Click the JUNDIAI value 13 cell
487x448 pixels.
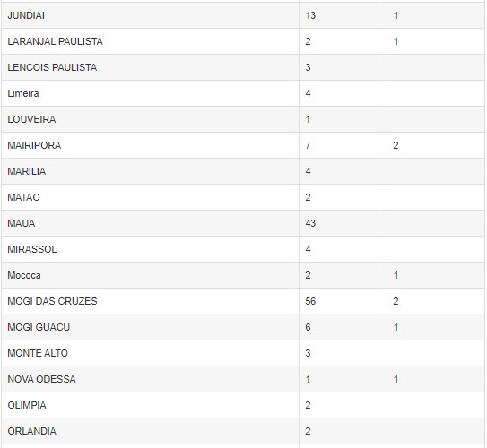[x=343, y=15]
